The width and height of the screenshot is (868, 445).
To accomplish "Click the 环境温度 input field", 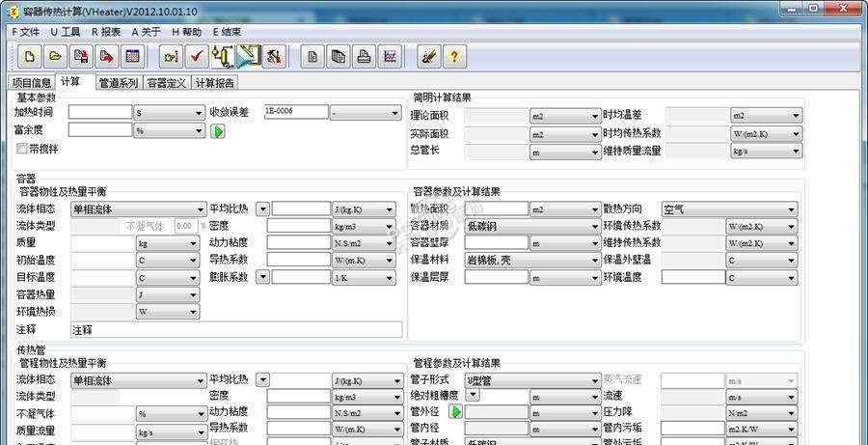I will [693, 277].
